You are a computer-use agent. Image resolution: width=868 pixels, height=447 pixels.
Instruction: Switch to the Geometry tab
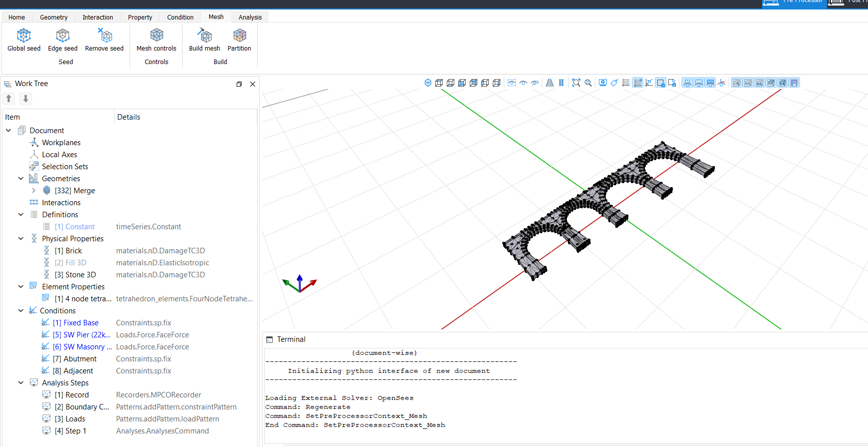point(54,17)
